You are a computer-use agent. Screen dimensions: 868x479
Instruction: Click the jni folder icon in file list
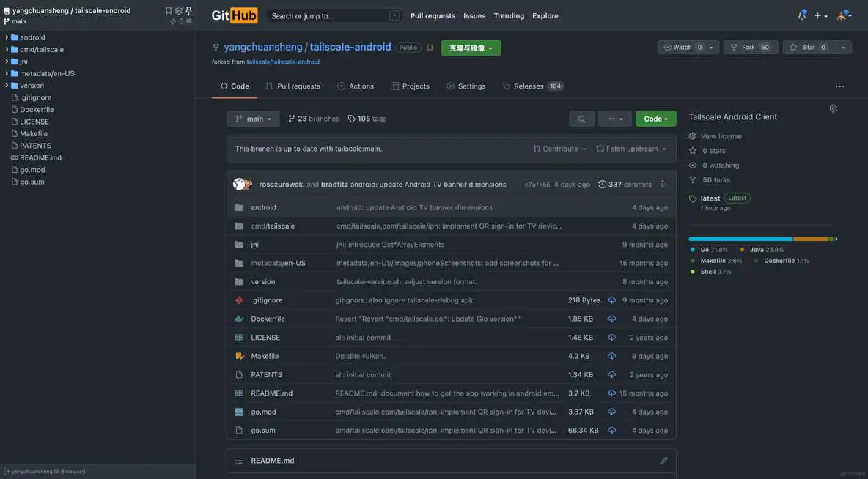pyautogui.click(x=239, y=245)
